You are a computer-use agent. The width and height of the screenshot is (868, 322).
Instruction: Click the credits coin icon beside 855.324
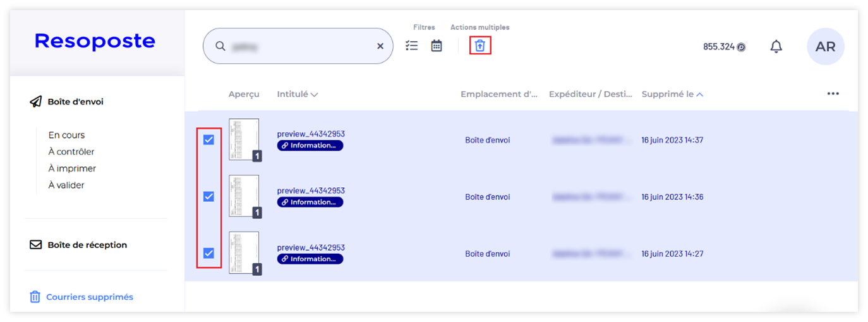click(741, 47)
